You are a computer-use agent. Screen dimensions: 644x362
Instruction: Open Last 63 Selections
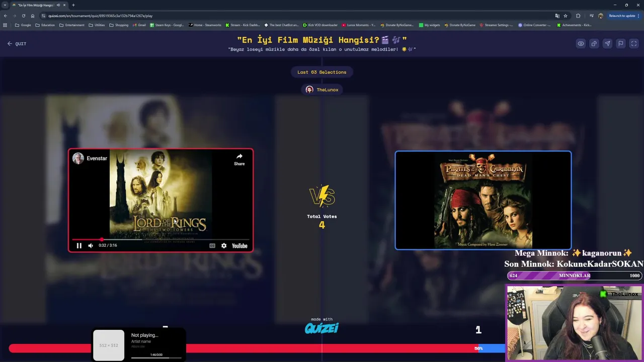[322, 72]
